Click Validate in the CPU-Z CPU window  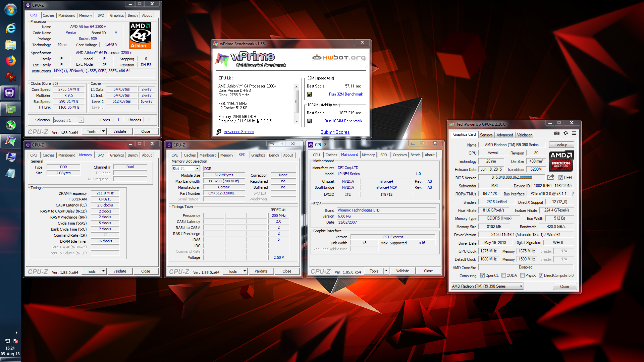pyautogui.click(x=120, y=131)
